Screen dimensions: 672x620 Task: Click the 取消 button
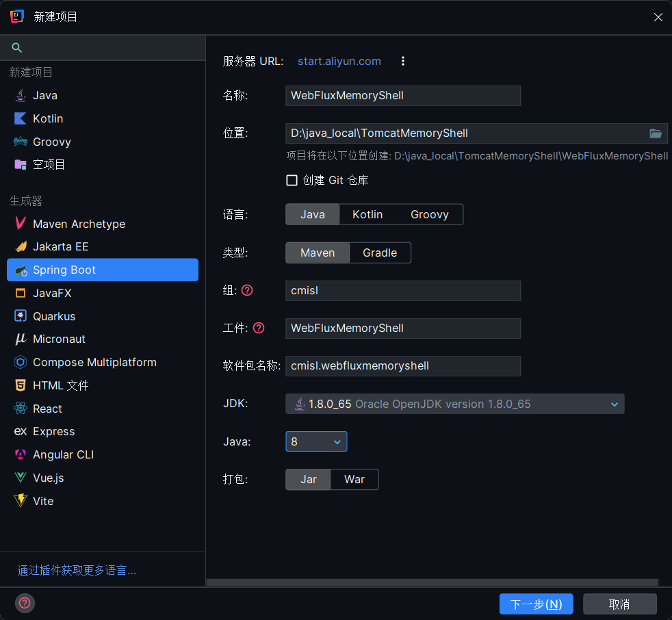click(x=620, y=604)
